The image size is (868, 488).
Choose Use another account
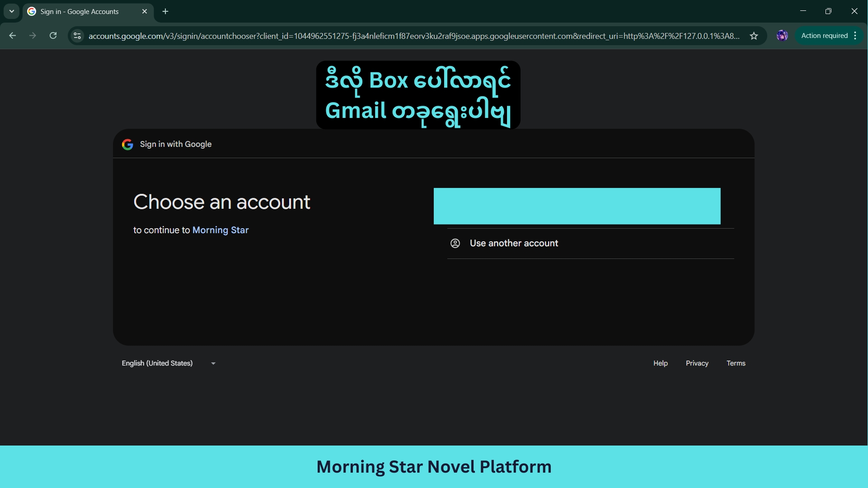coord(514,243)
